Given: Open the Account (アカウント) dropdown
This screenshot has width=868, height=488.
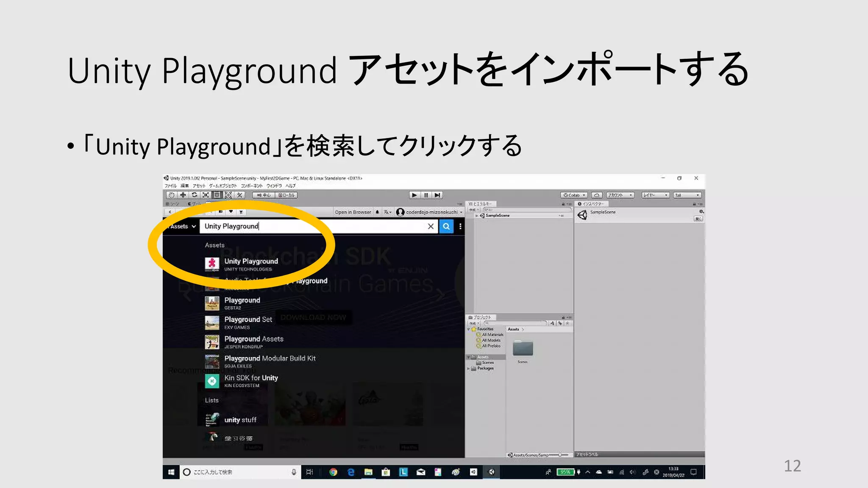Looking at the screenshot, I should tap(620, 195).
